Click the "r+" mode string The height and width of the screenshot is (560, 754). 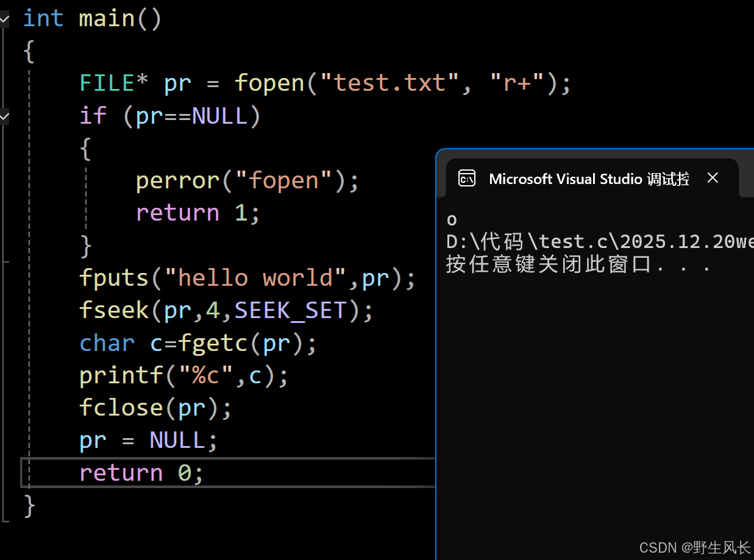518,83
